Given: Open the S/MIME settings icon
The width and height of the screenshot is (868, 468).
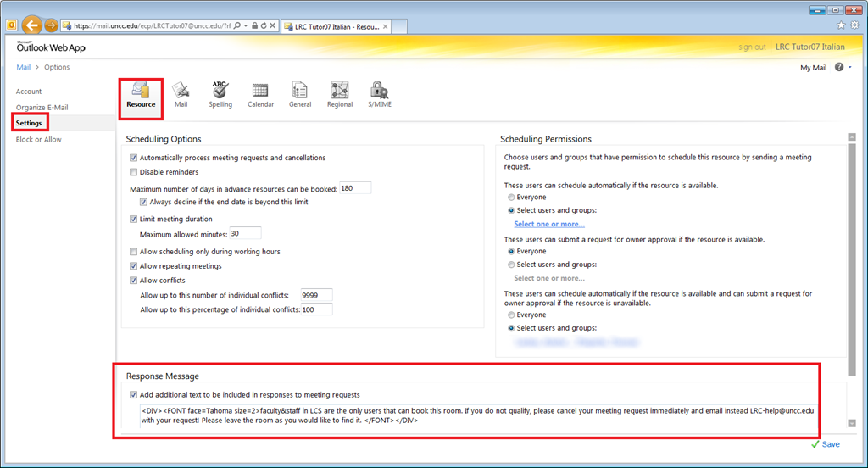Looking at the screenshot, I should 379,93.
